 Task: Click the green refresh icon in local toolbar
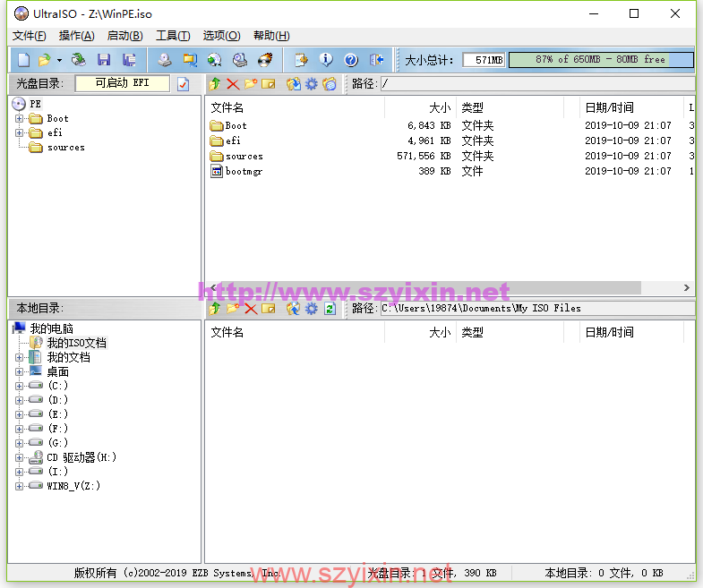(x=330, y=309)
